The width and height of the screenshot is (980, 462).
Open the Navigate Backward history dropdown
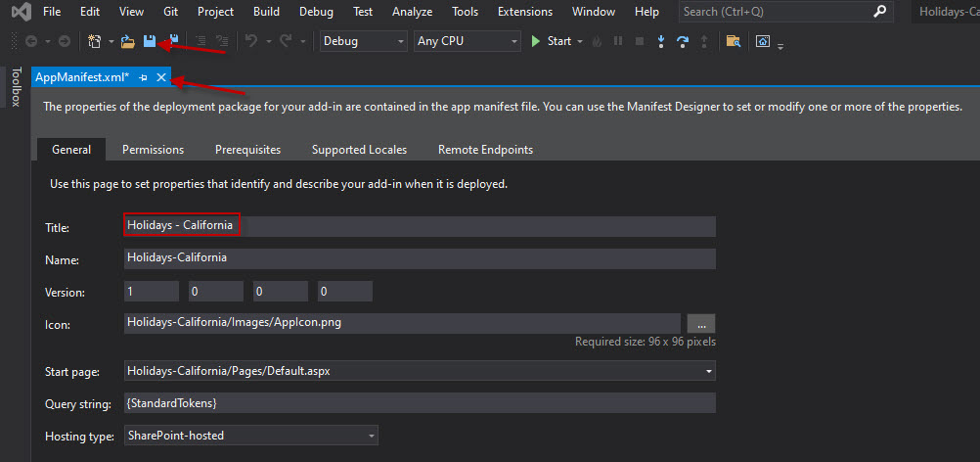48,42
